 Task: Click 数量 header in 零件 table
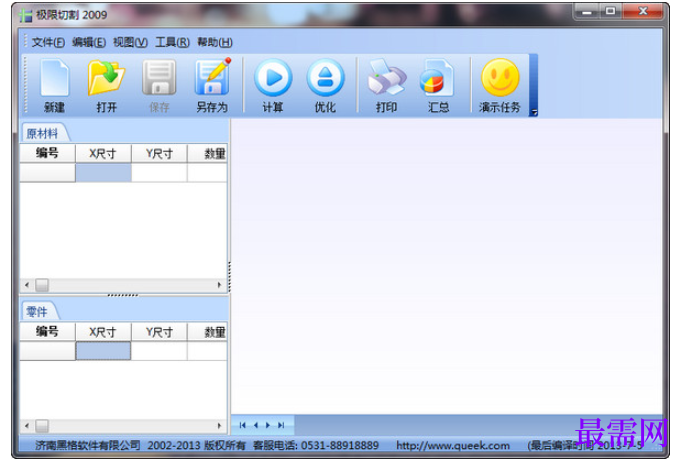[x=208, y=332]
